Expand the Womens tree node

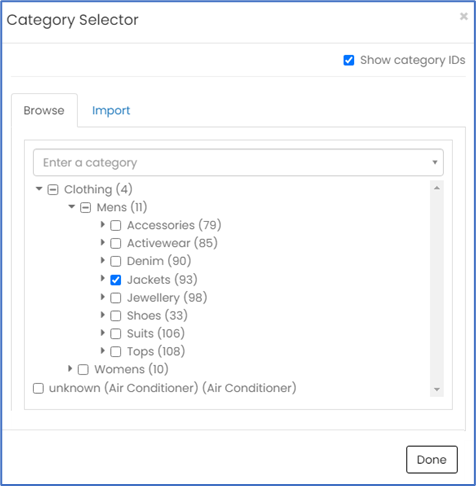pyautogui.click(x=70, y=369)
